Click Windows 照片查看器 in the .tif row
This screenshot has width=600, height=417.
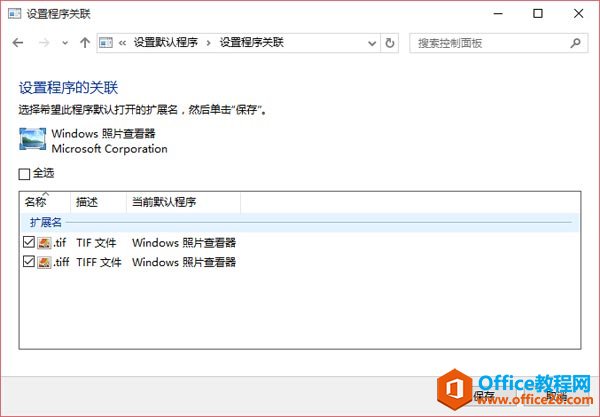[x=184, y=243]
